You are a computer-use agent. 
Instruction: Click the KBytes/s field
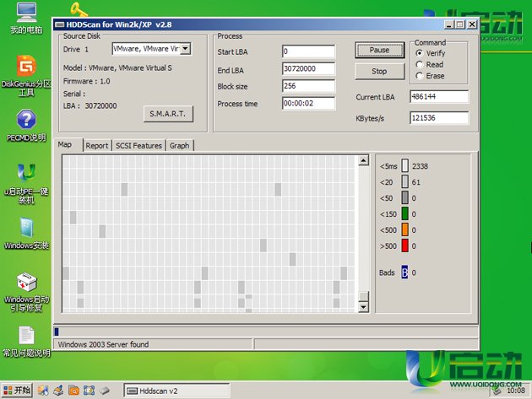(439, 118)
